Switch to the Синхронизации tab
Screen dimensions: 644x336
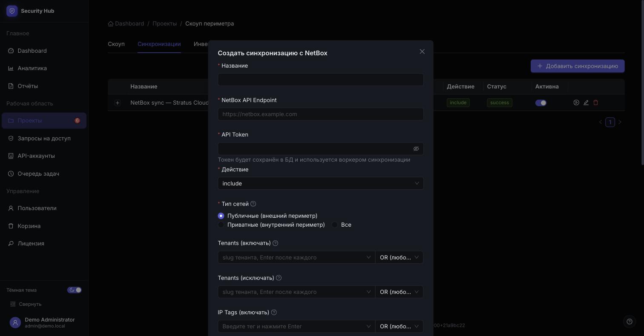(x=159, y=44)
